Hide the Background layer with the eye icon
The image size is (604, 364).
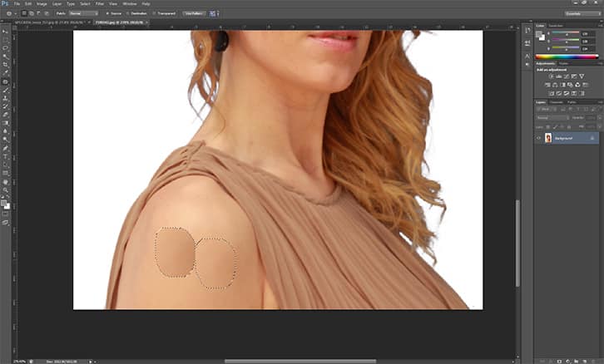tap(538, 138)
